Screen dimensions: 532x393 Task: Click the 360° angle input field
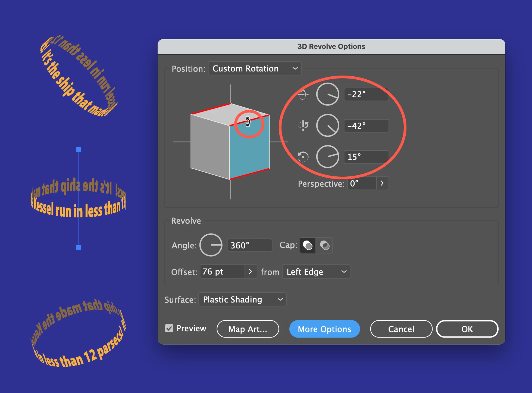coord(249,245)
